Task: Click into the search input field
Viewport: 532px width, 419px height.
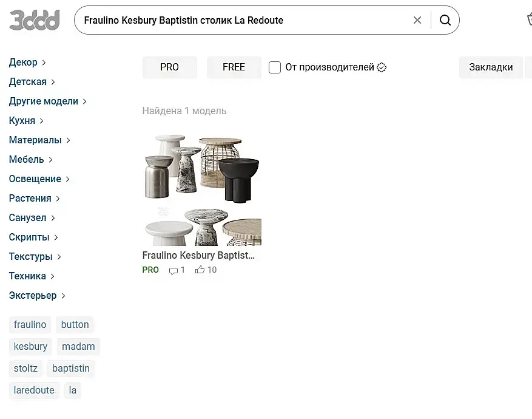Action: point(243,20)
